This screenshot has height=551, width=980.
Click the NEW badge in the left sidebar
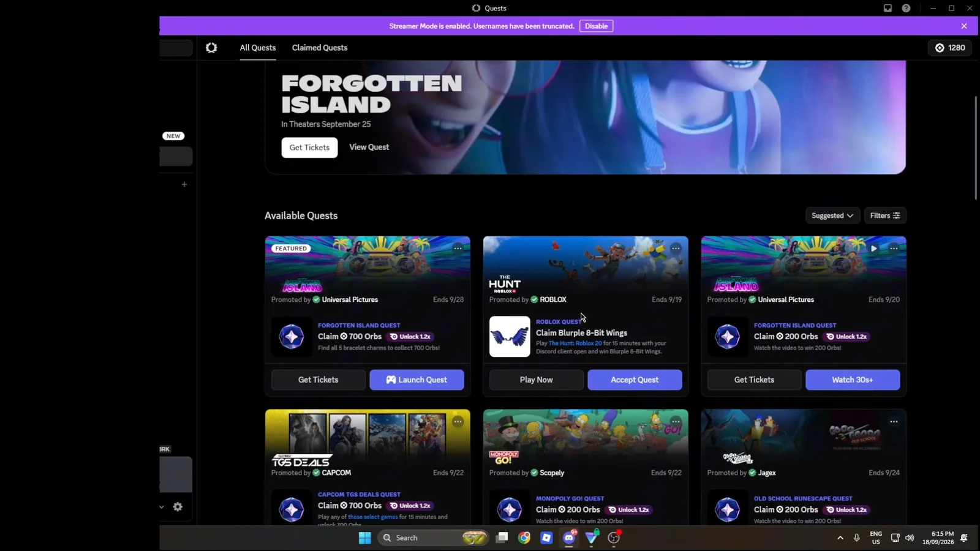click(173, 136)
